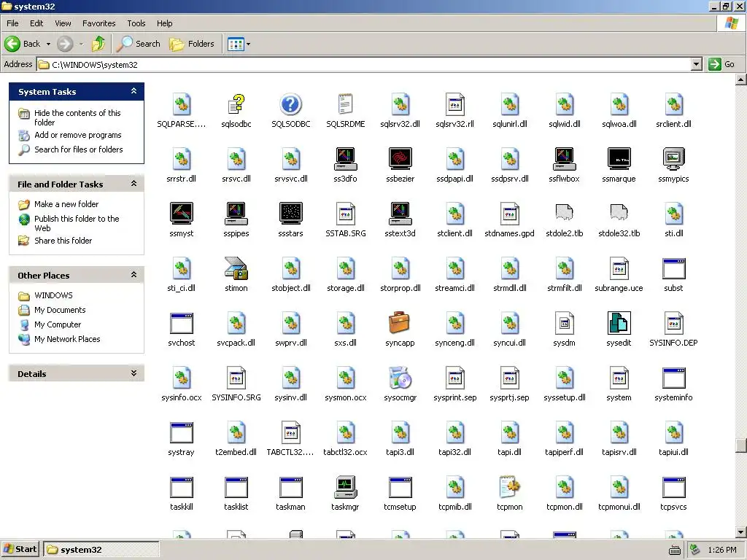
Task: Select the SQLSODBC question mark icon
Action: tap(290, 104)
